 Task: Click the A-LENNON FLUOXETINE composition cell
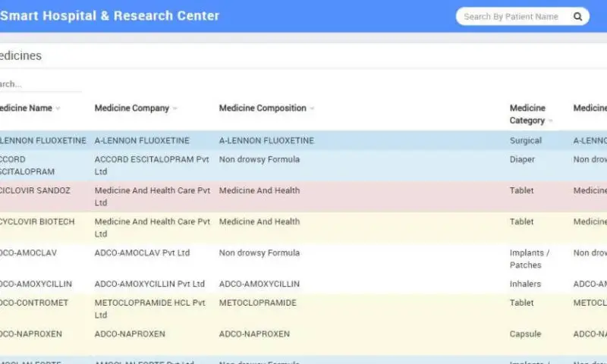pos(266,140)
